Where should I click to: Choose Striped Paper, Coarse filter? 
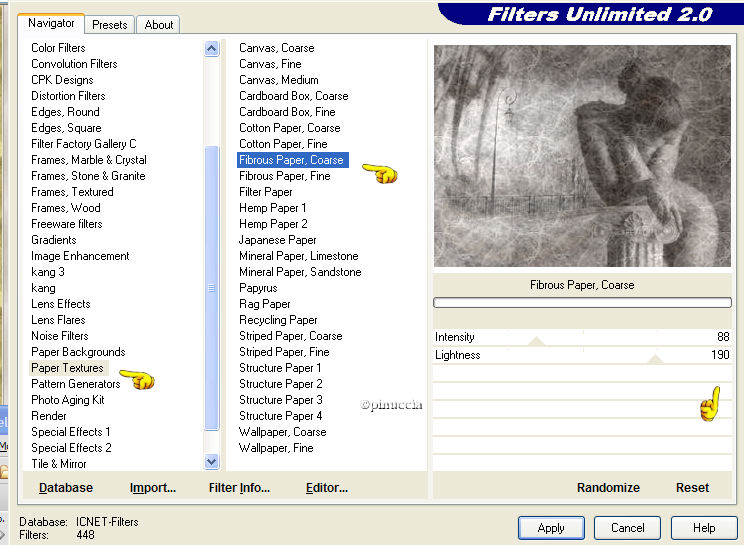pyautogui.click(x=291, y=336)
